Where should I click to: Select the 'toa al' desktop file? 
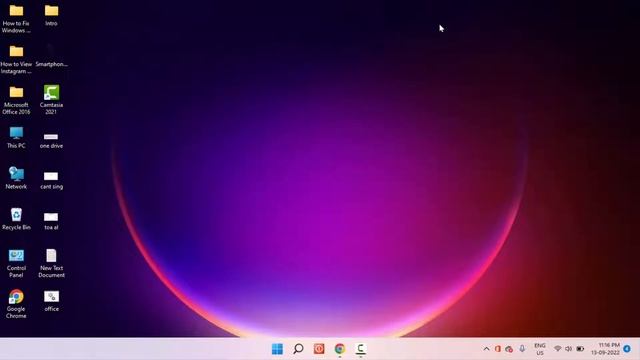51,221
